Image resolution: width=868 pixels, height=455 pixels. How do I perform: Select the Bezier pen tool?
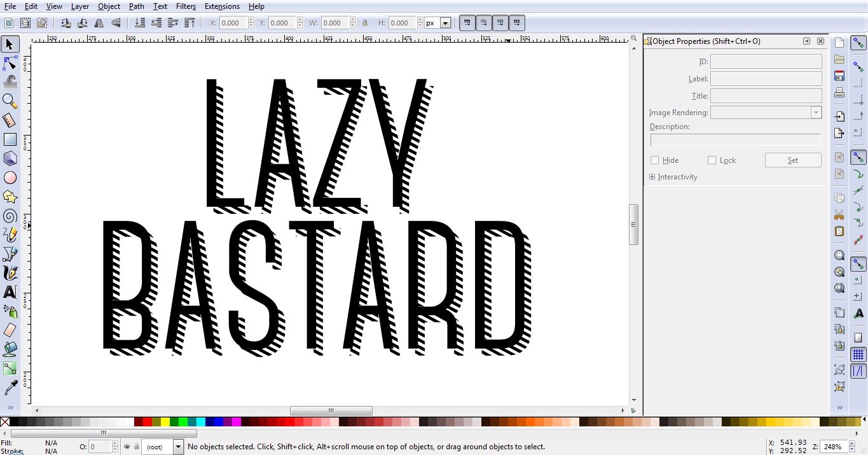point(10,254)
